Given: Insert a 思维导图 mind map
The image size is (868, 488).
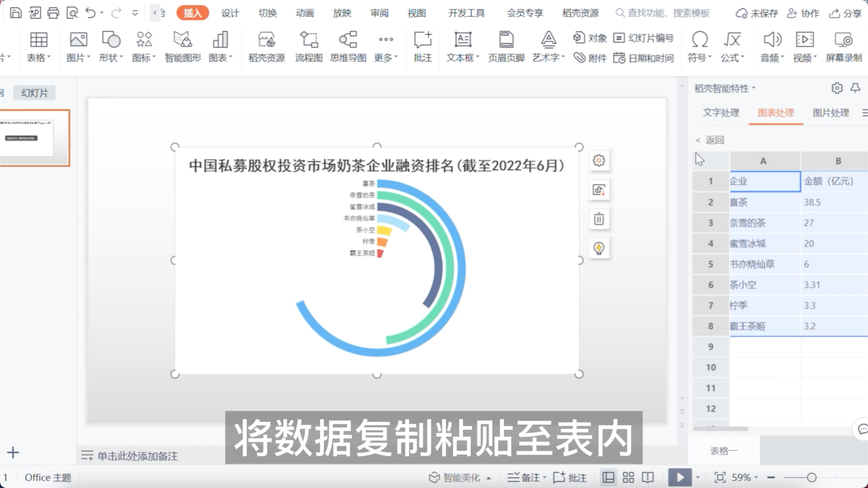Looking at the screenshot, I should (x=348, y=47).
